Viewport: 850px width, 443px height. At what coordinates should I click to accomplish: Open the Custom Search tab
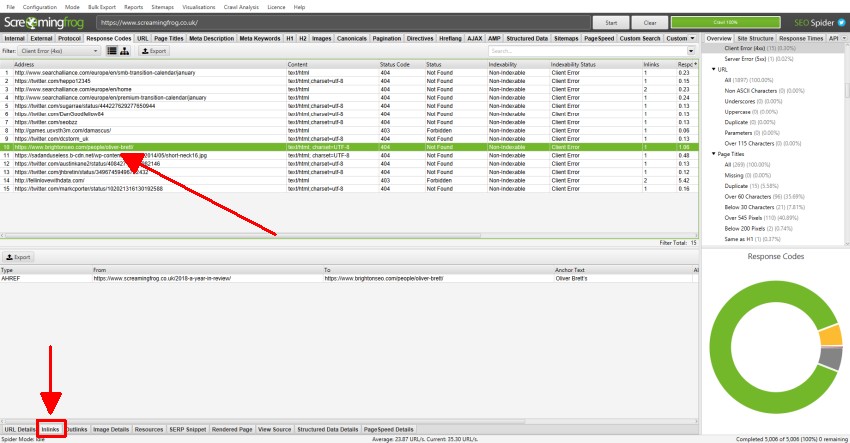(640, 38)
